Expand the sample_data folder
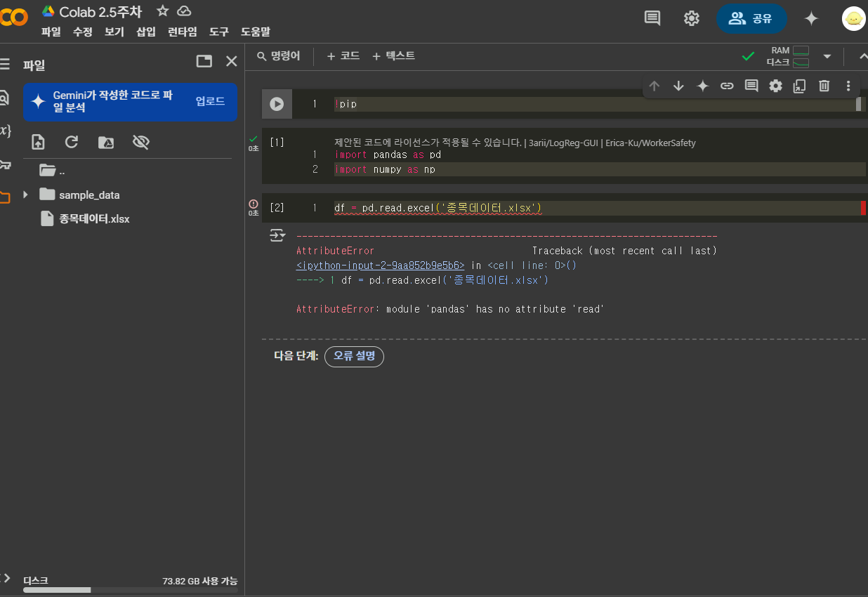 pos(26,195)
